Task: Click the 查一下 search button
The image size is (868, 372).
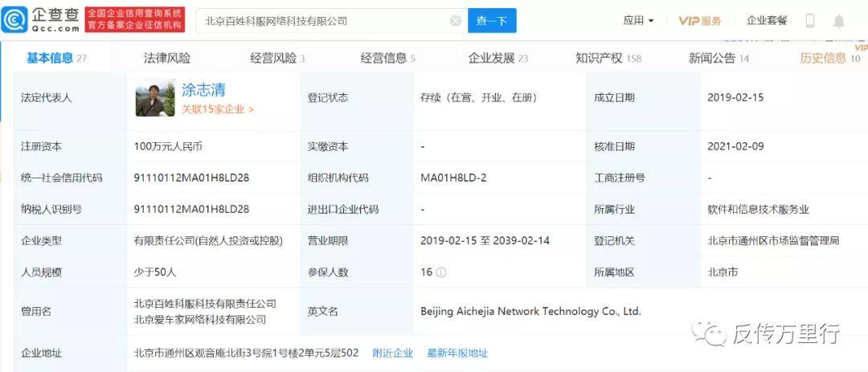Action: click(492, 21)
